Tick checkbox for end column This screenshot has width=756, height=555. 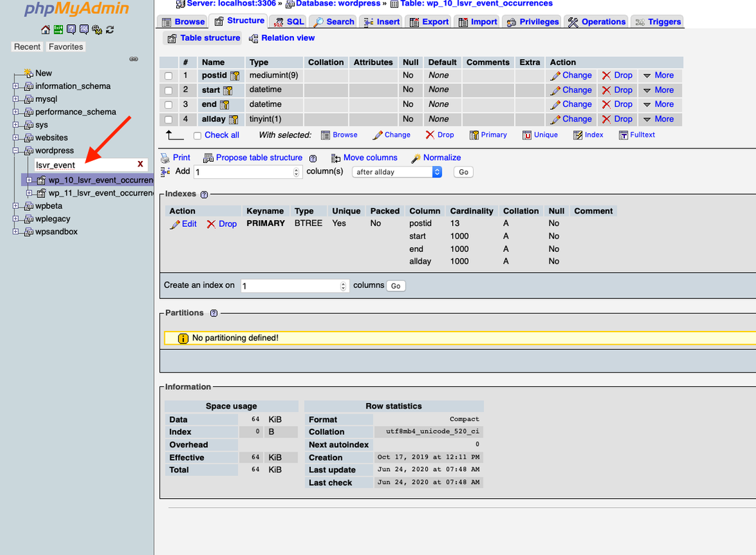pyautogui.click(x=169, y=105)
